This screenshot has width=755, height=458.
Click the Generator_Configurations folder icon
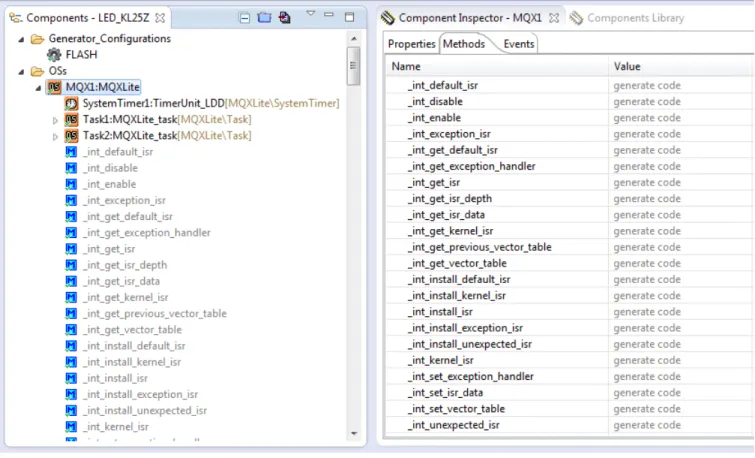tap(37, 39)
